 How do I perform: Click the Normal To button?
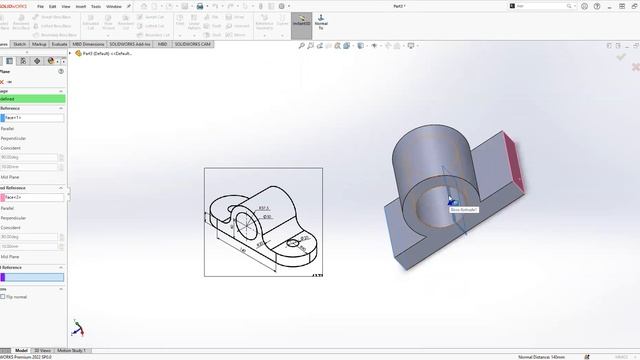point(321,22)
